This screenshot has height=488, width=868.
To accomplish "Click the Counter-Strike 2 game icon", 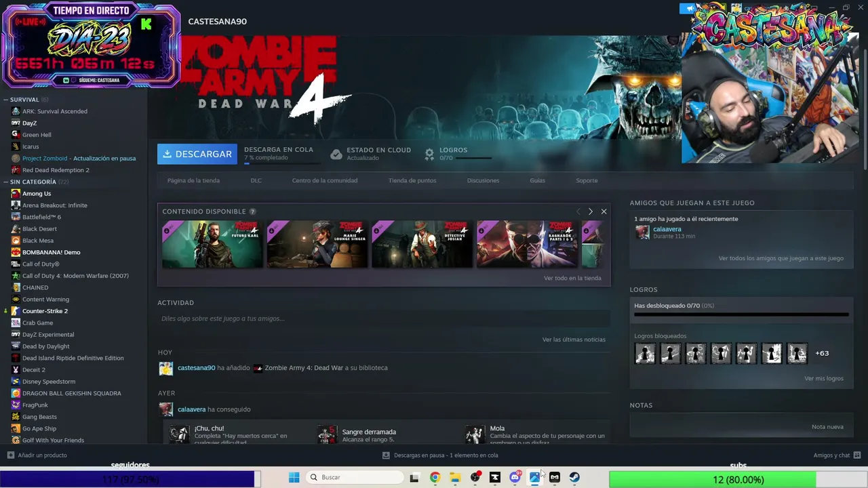I will 16,311.
